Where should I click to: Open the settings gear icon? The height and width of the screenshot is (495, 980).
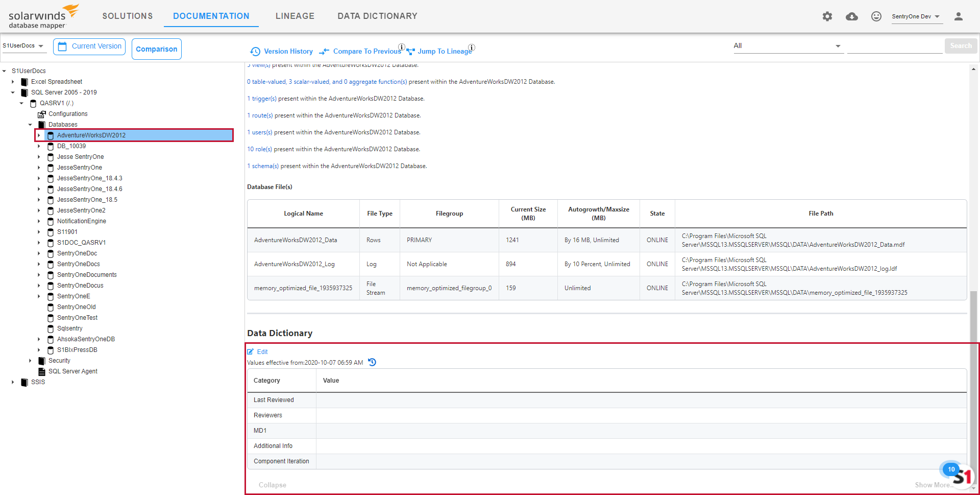pyautogui.click(x=827, y=16)
